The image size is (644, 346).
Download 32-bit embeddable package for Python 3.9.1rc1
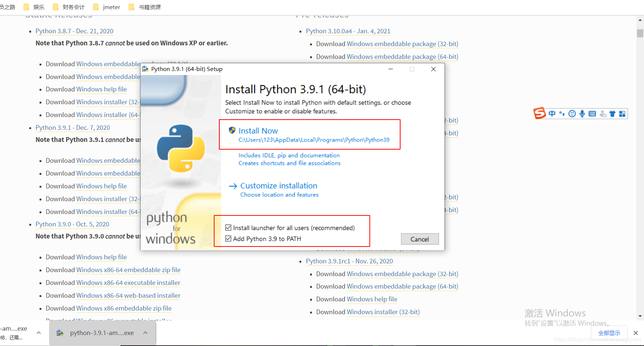[x=402, y=274]
